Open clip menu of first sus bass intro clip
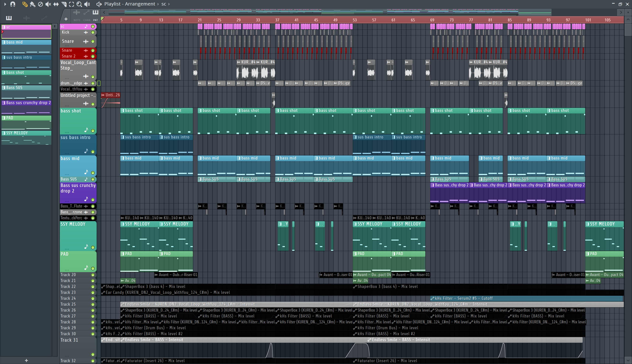This screenshot has width=632, height=364. tap(122, 137)
